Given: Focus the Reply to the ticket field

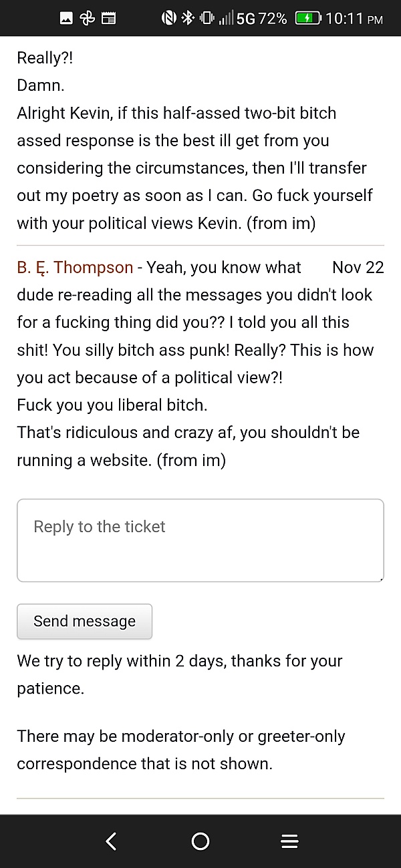Looking at the screenshot, I should (200, 540).
